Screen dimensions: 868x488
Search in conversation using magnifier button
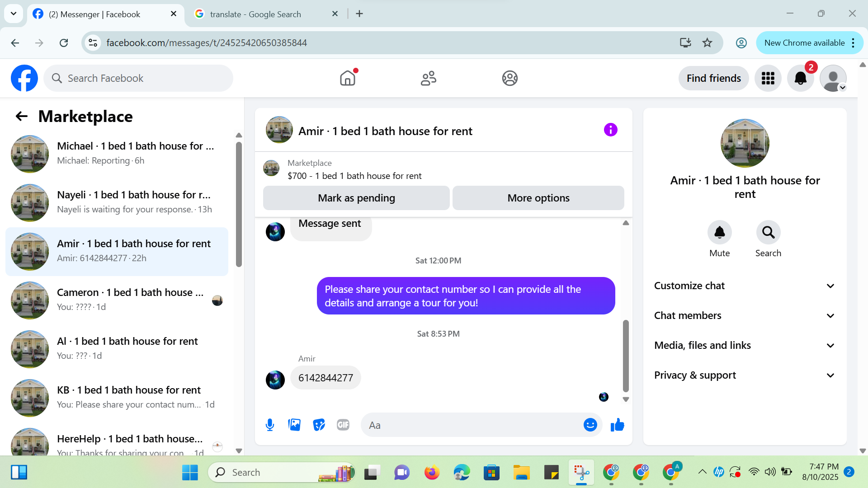(768, 232)
